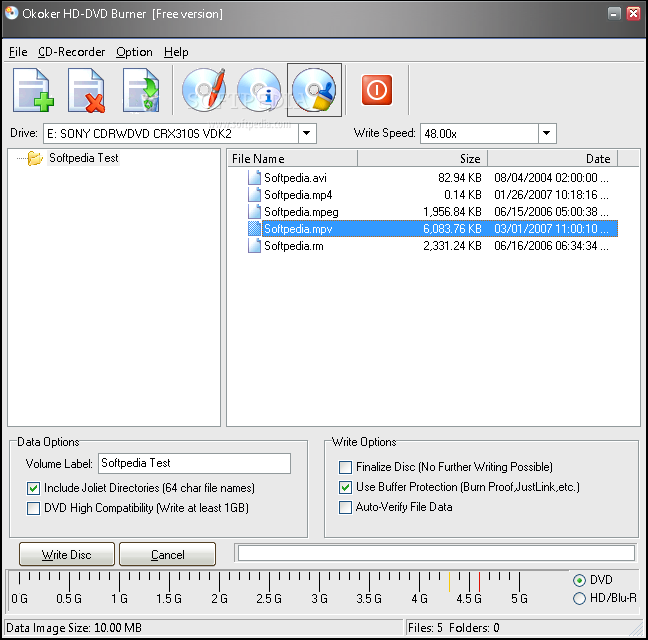Open the Disc info toolbar icon
Screen dimensions: 648x640
point(259,90)
